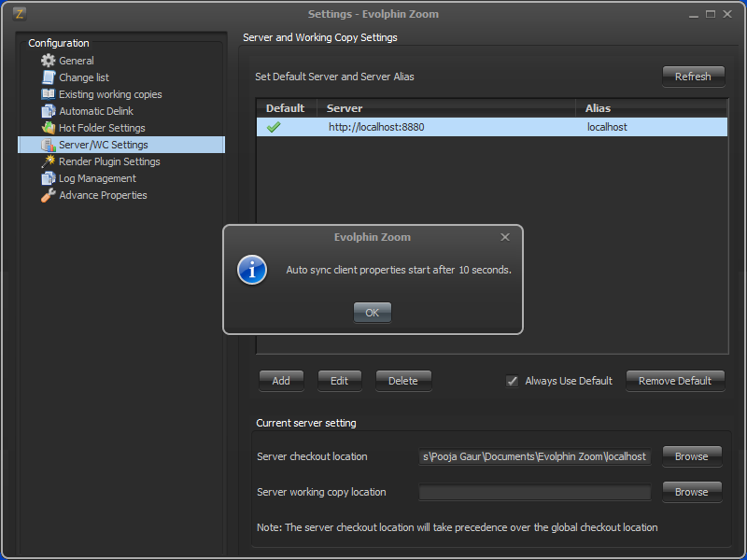This screenshot has width=747, height=560.
Task: Open Advance Properties page
Action: coord(103,195)
